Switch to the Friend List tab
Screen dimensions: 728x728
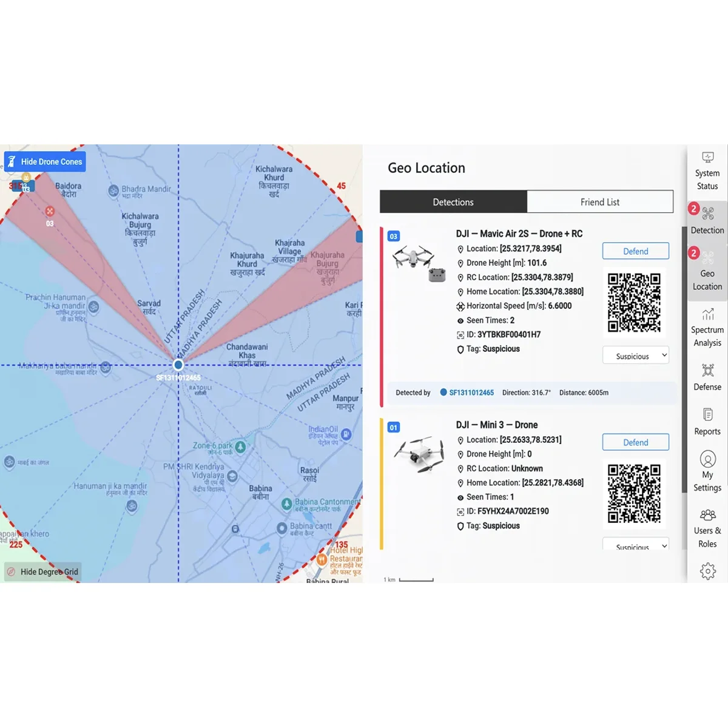tap(600, 202)
